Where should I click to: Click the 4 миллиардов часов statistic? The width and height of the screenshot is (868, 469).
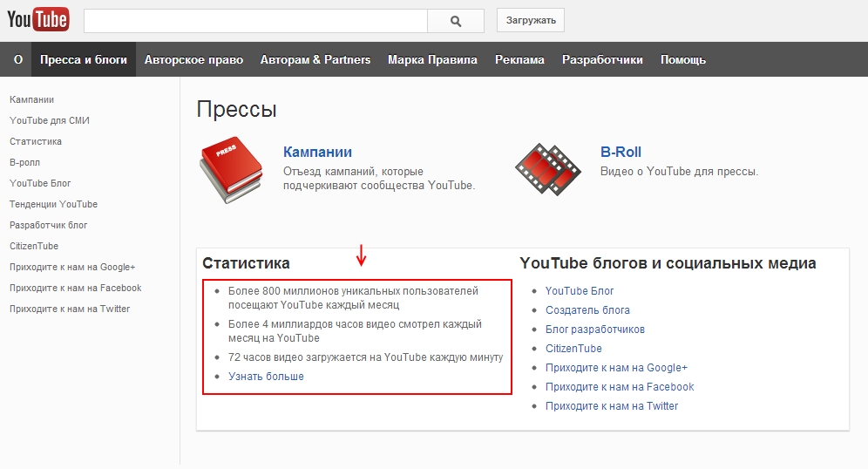point(355,331)
